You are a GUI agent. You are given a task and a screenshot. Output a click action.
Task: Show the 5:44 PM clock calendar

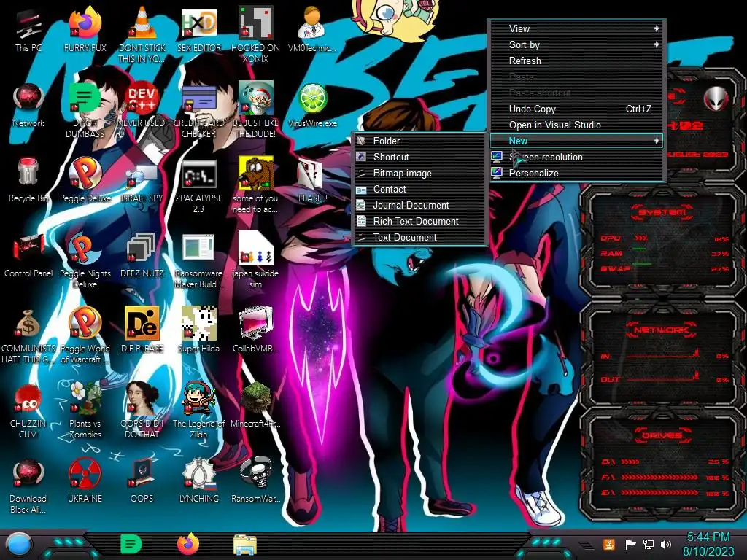pyautogui.click(x=708, y=544)
